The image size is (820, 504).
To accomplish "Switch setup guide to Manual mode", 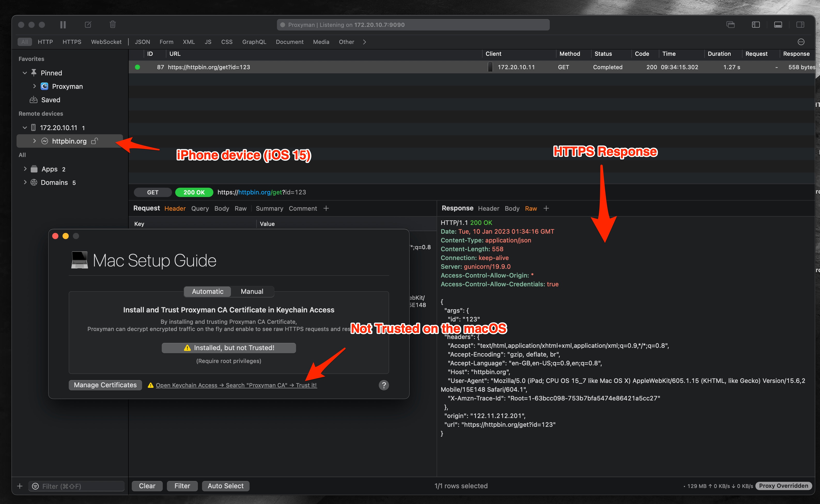I will pos(252,291).
